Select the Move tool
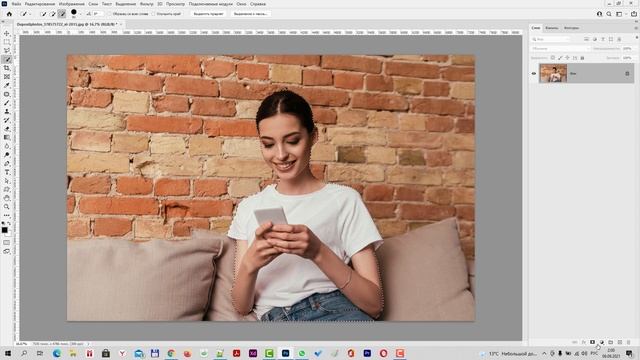 point(7,33)
